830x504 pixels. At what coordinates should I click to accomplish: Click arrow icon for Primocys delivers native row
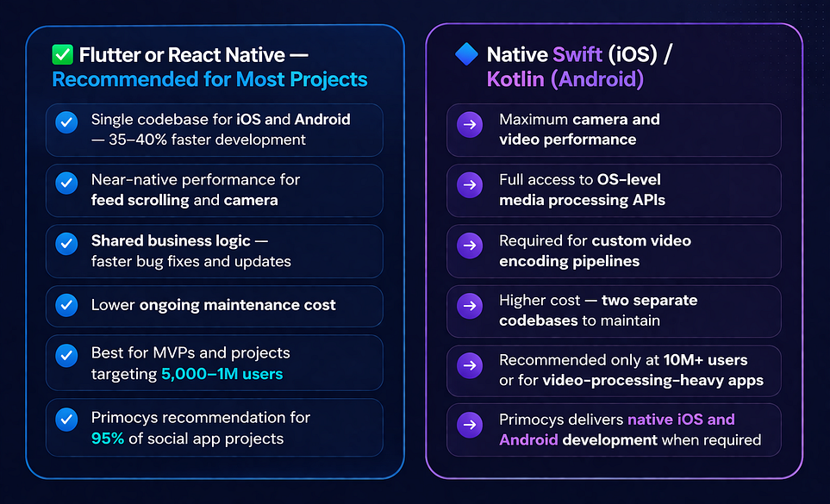click(470, 425)
